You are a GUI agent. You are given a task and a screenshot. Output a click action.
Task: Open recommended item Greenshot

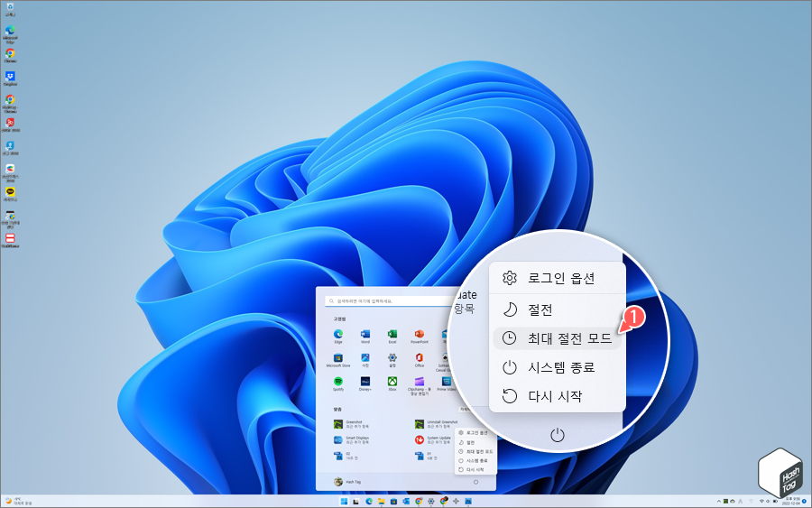[352, 424]
